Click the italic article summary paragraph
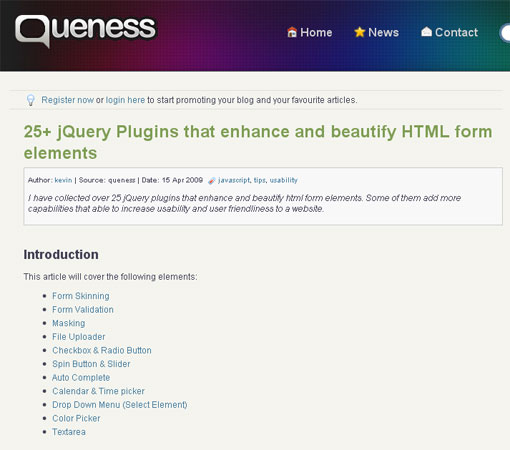Screen dimensions: 510x450 click(244, 203)
